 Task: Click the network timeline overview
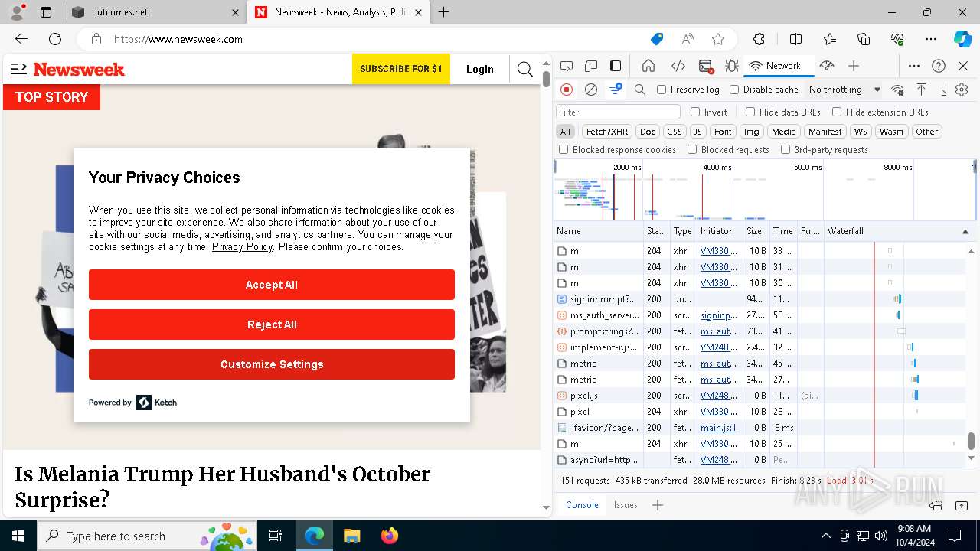click(x=765, y=190)
